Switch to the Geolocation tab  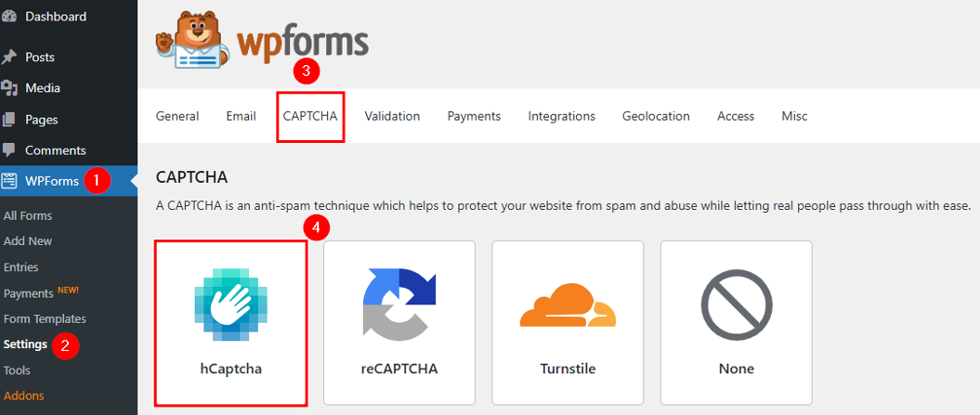coord(656,116)
